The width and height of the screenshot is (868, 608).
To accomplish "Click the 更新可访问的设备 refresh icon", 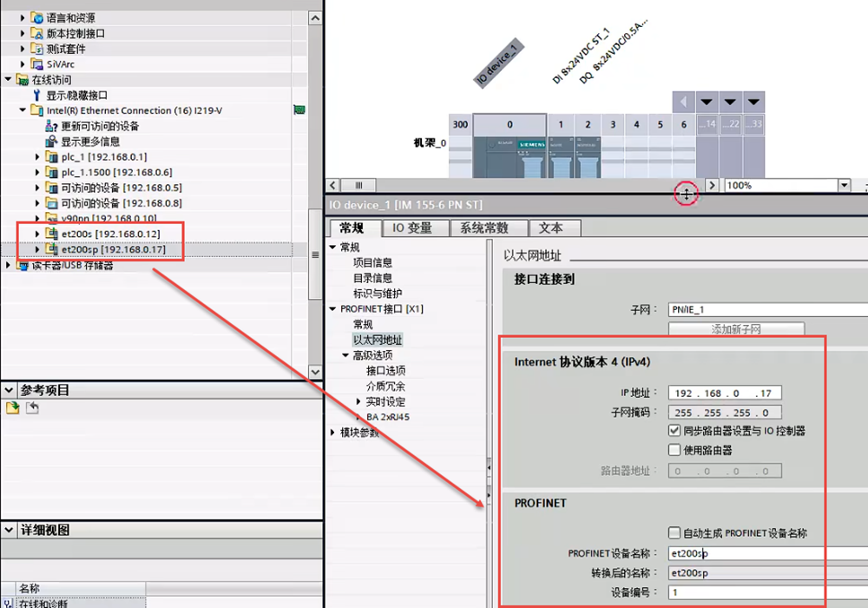I will pyautogui.click(x=51, y=126).
